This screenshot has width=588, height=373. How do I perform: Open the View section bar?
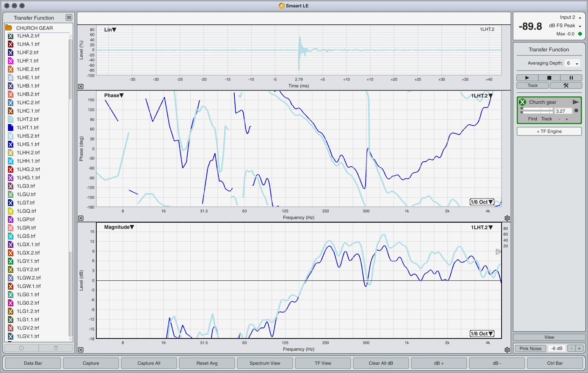[549, 337]
